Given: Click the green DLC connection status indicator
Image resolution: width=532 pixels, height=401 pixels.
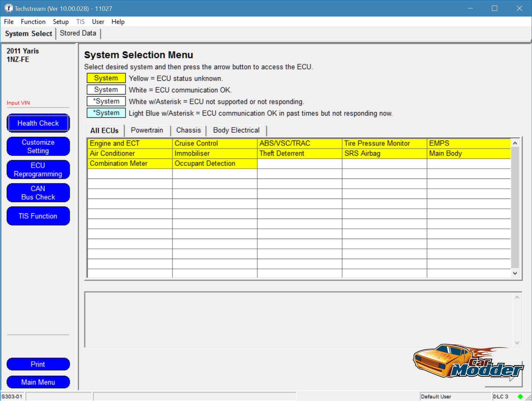Looking at the screenshot, I should point(520,396).
